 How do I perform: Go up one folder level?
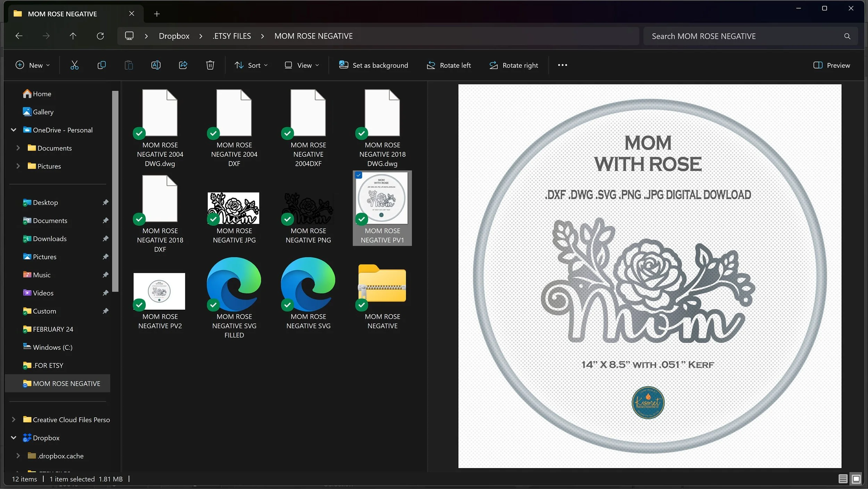(x=73, y=36)
